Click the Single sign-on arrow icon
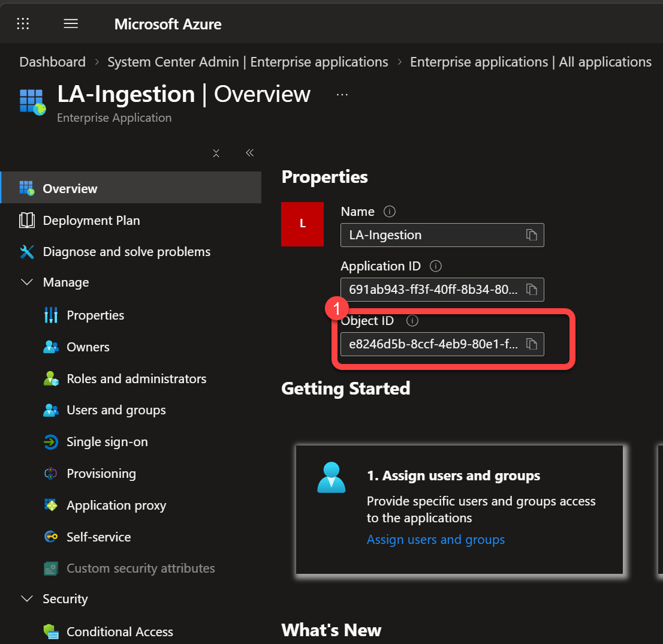This screenshot has width=663, height=644. click(x=51, y=442)
